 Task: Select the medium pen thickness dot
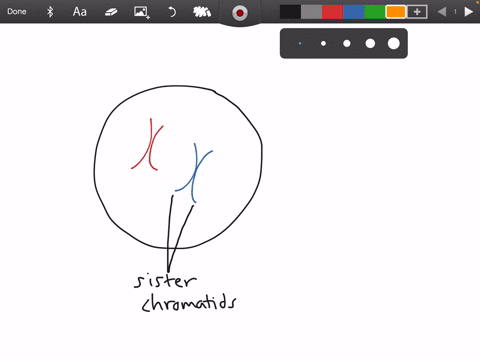(x=347, y=43)
